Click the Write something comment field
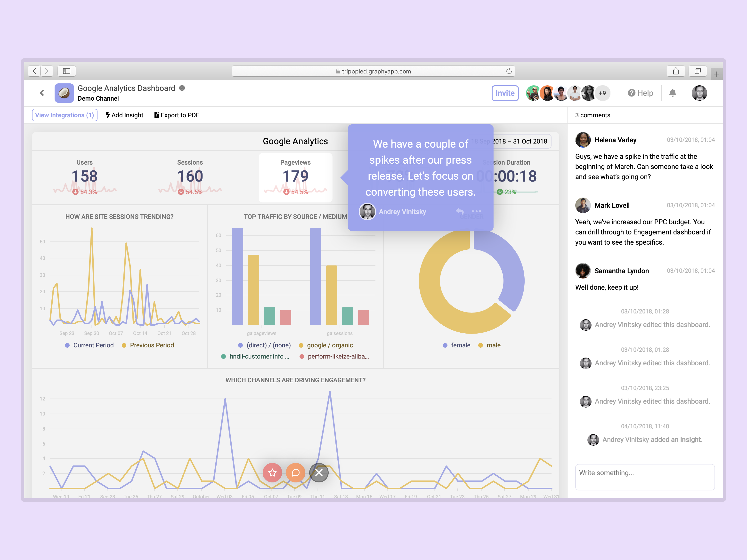Image resolution: width=747 pixels, height=560 pixels. [x=645, y=477]
